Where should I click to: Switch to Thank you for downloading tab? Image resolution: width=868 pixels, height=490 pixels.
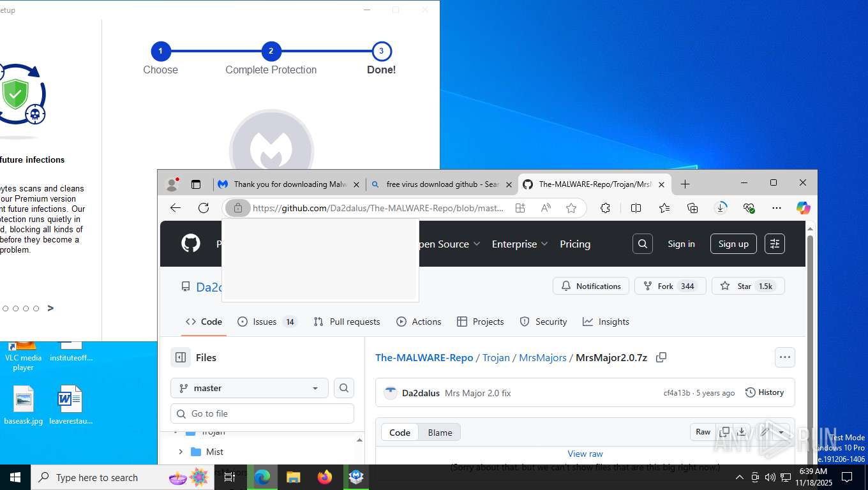(290, 184)
